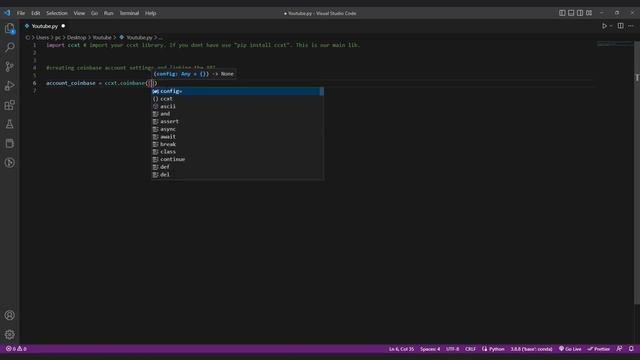Click the minimap code preview

[614, 44]
